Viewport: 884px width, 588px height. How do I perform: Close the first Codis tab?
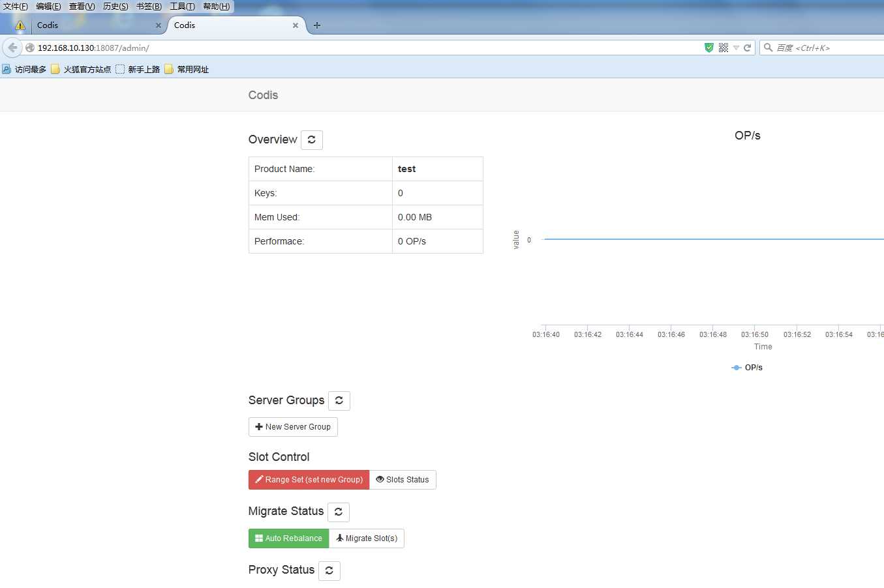pos(158,25)
